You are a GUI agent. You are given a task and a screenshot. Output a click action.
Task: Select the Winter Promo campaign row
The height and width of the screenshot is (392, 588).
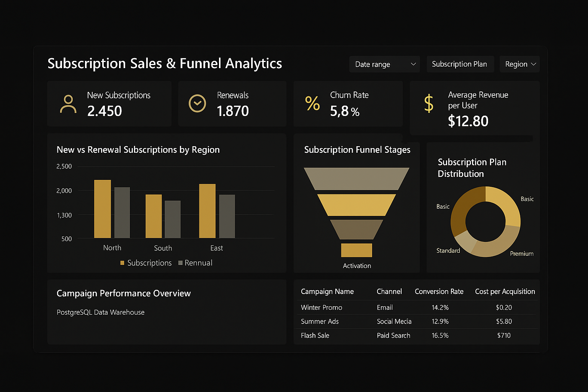322,307
